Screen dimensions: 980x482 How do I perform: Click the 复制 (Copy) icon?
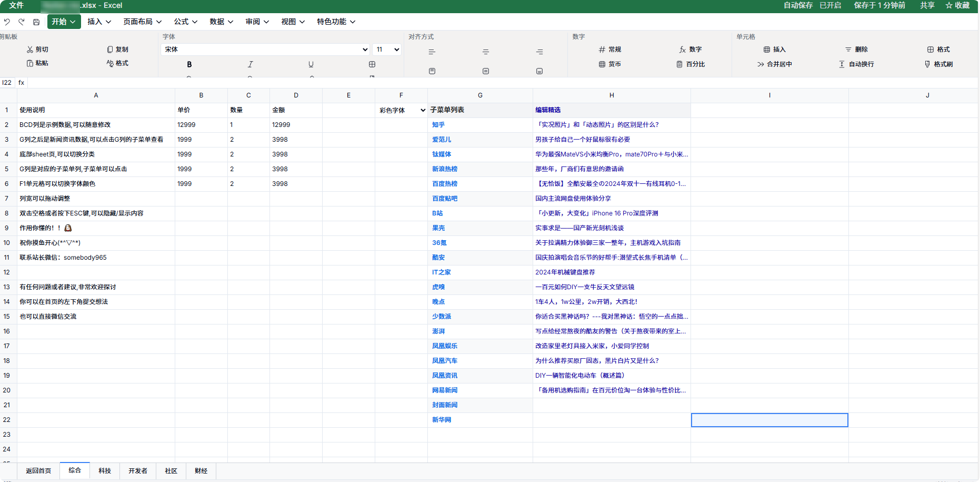click(x=117, y=49)
